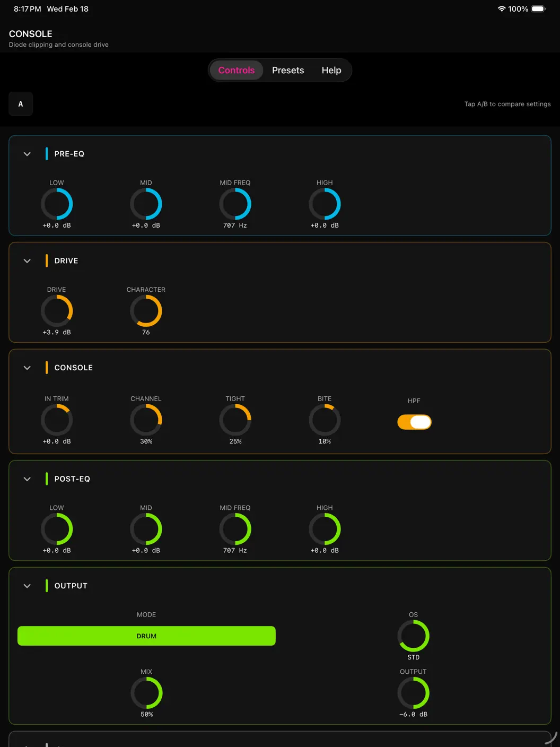Viewport: 560px width, 747px height.
Task: Tap the A/B compare button
Action: 21,104
